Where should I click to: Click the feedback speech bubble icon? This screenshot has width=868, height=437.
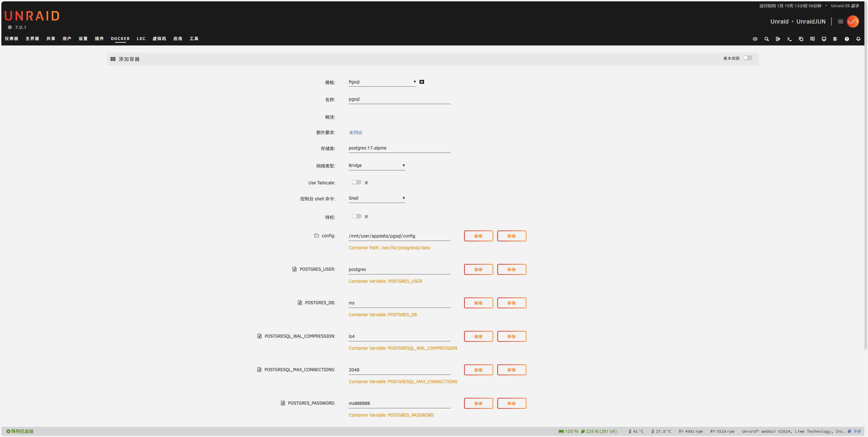(x=812, y=39)
